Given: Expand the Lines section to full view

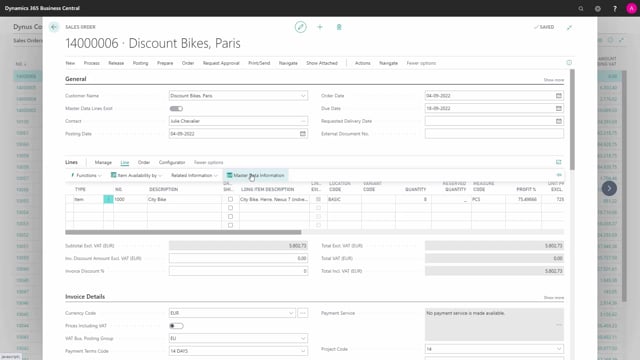Looking at the screenshot, I should pyautogui.click(x=558, y=162).
